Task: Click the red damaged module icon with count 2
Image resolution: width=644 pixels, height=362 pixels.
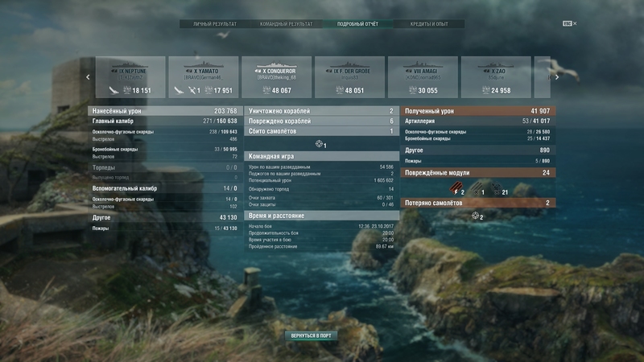Action: coord(455,188)
